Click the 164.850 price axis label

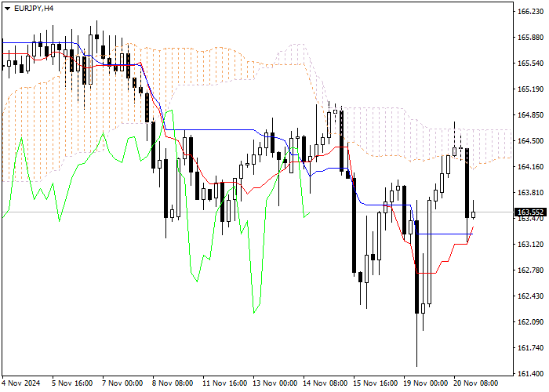(x=530, y=115)
